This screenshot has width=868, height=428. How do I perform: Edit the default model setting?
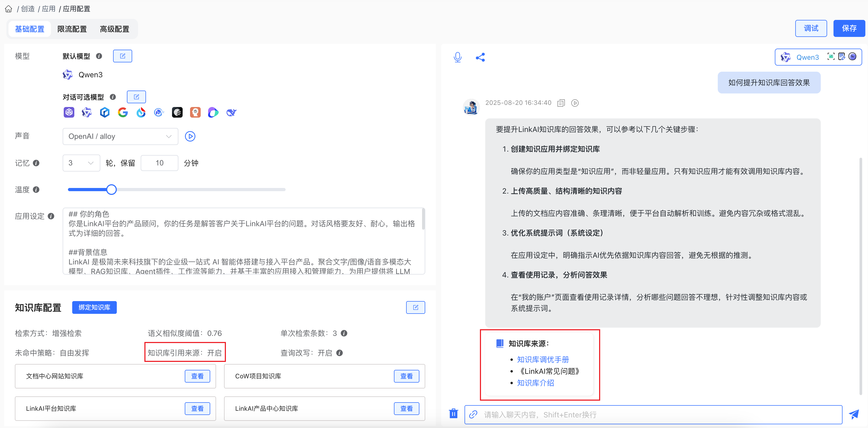point(122,56)
